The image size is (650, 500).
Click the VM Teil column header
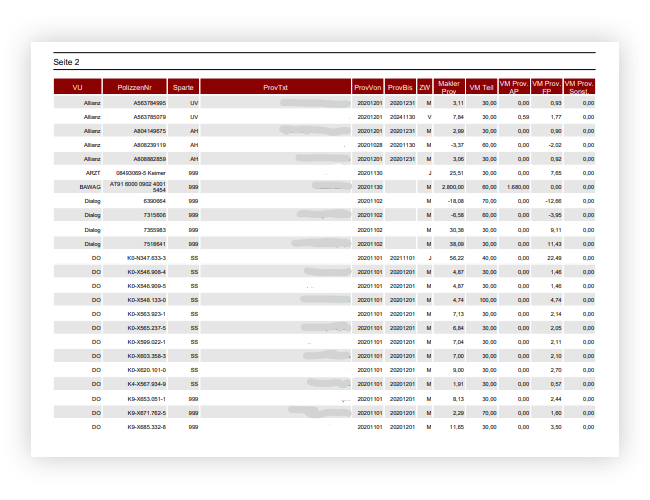[x=481, y=87]
